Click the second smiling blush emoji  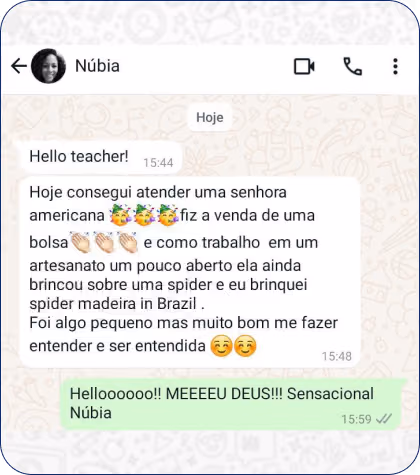pos(245,346)
